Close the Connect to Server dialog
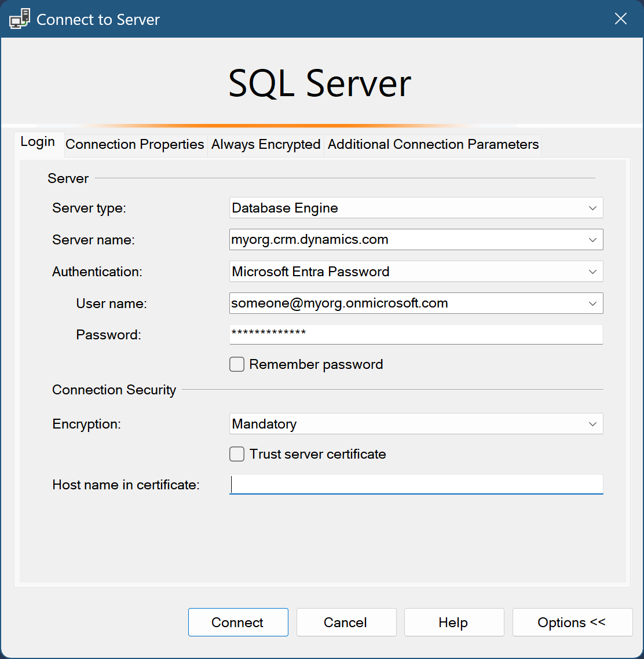The image size is (644, 659). [x=620, y=19]
